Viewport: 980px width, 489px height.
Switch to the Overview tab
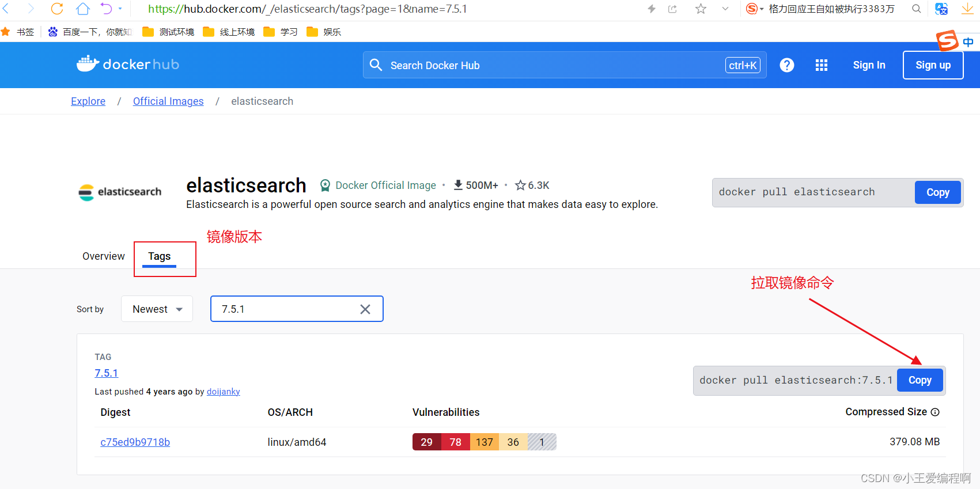[x=104, y=256]
